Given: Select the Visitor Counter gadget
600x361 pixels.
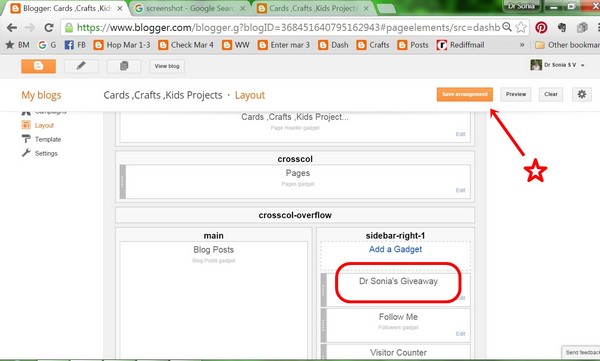Looking at the screenshot, I should (398, 353).
